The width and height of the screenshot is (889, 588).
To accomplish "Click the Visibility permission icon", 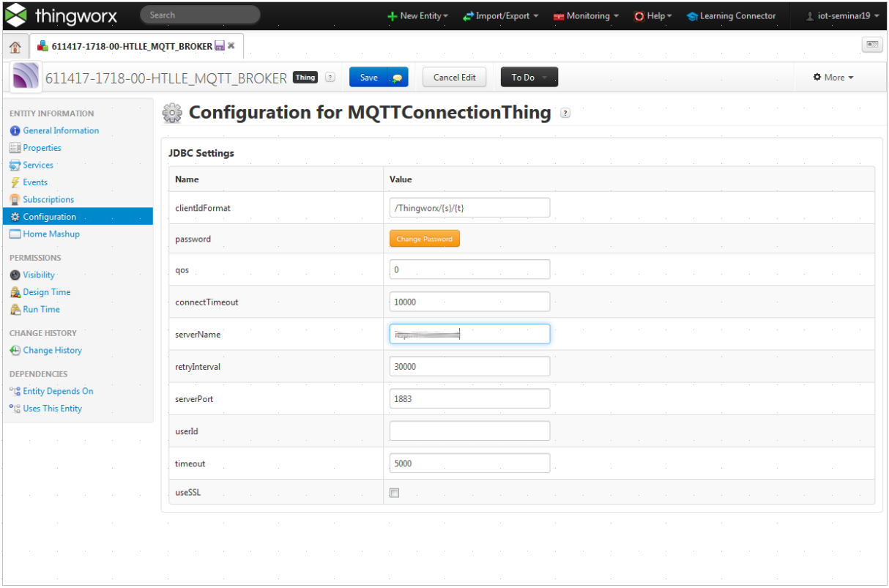I will (15, 275).
